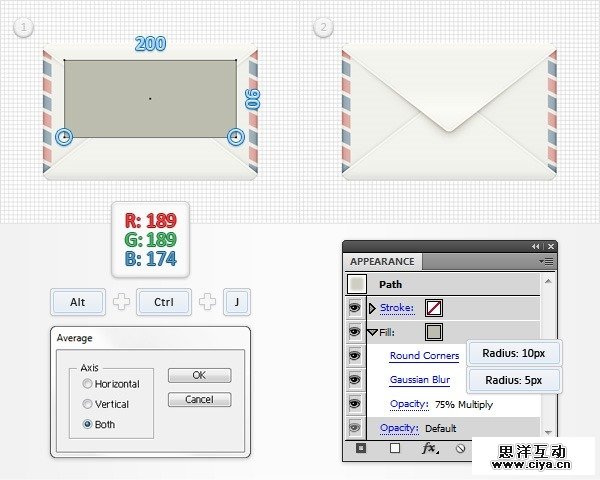
Task: Toggle visibility of the Gaussian Blur effect
Action: click(x=355, y=380)
